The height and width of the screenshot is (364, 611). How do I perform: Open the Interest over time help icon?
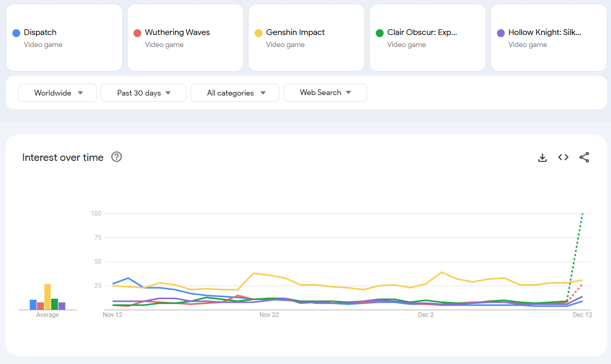(116, 157)
